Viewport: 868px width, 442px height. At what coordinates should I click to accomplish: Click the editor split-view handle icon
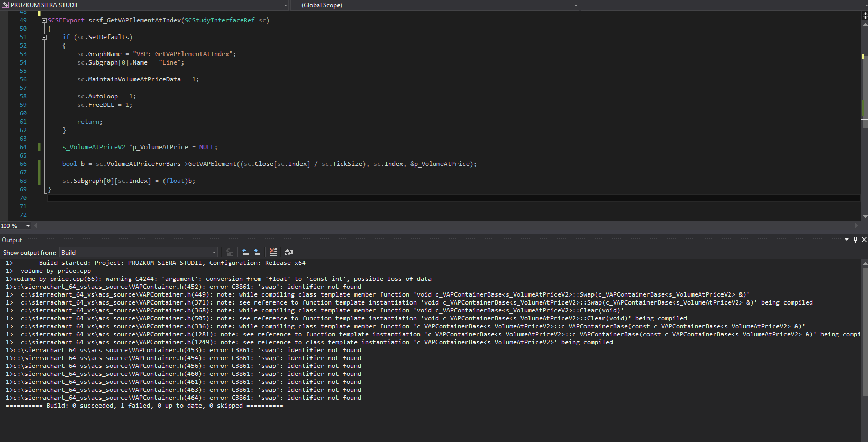(x=865, y=15)
